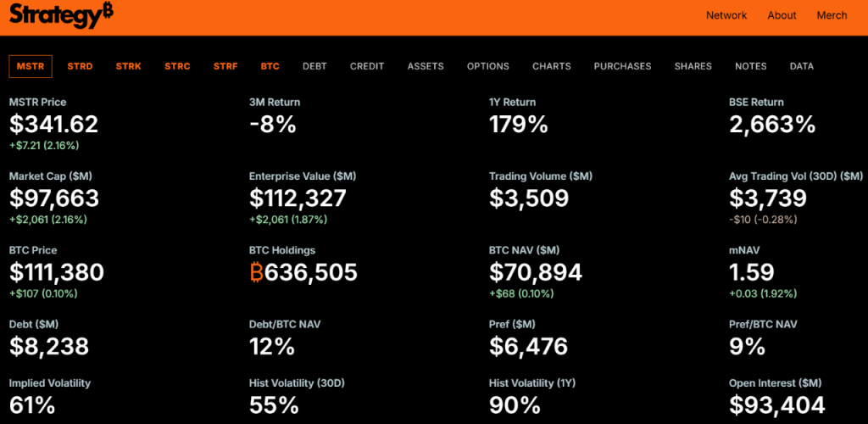The height and width of the screenshot is (424, 868).
Task: View the CHARTS tab
Action: click(551, 66)
